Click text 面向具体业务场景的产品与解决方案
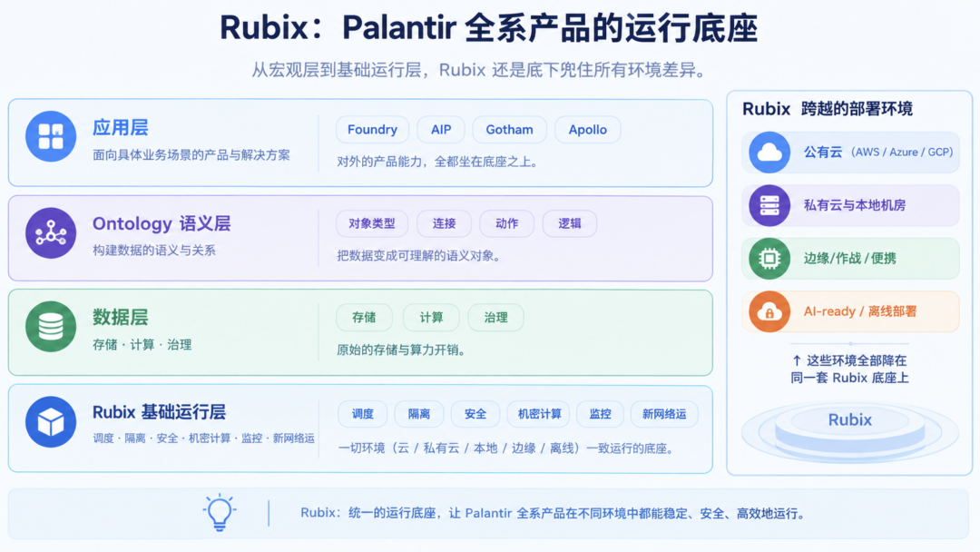Screen dimensions: 980x552 [191, 155]
